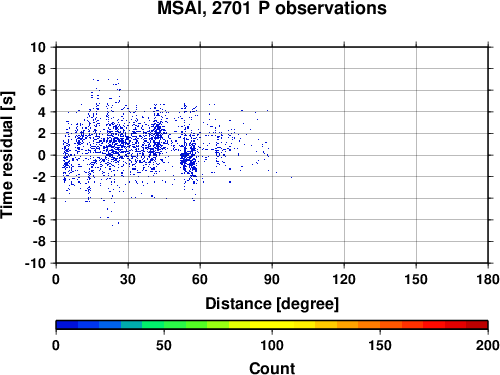This screenshot has width=500, height=375.
Task: Click y-axis tick label '-4'
Action: coord(39,198)
